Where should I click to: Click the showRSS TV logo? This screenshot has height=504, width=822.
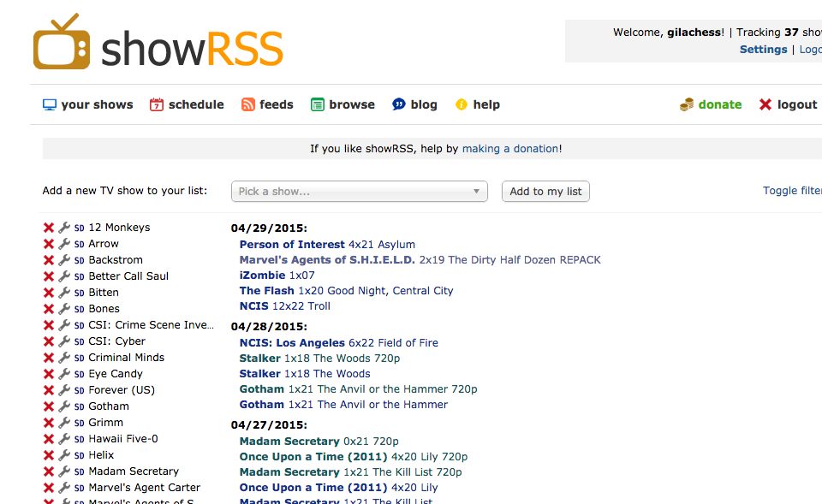(x=158, y=41)
